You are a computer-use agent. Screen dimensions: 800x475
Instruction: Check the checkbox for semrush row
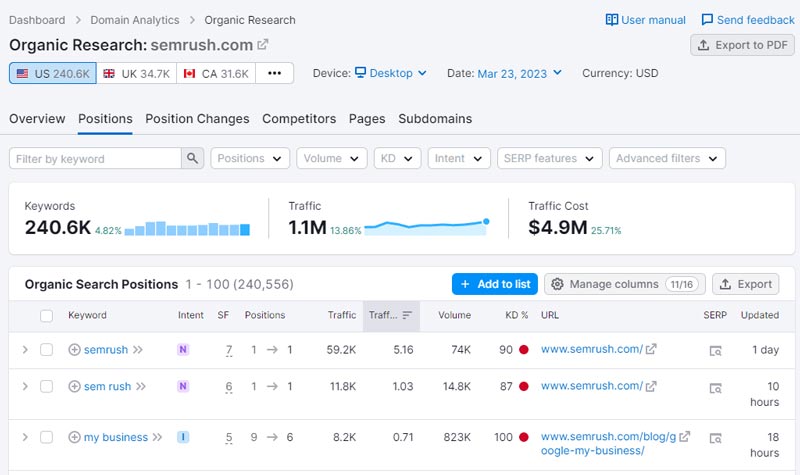tap(46, 349)
